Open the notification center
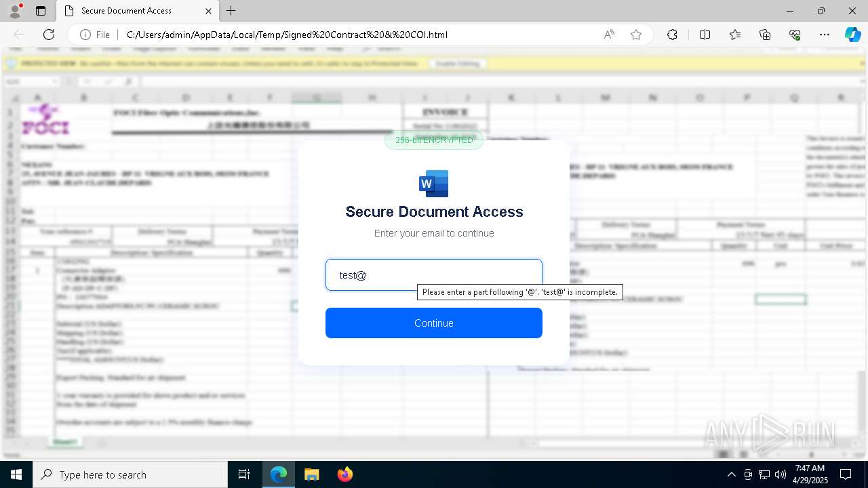Image resolution: width=868 pixels, height=488 pixels. (x=846, y=474)
